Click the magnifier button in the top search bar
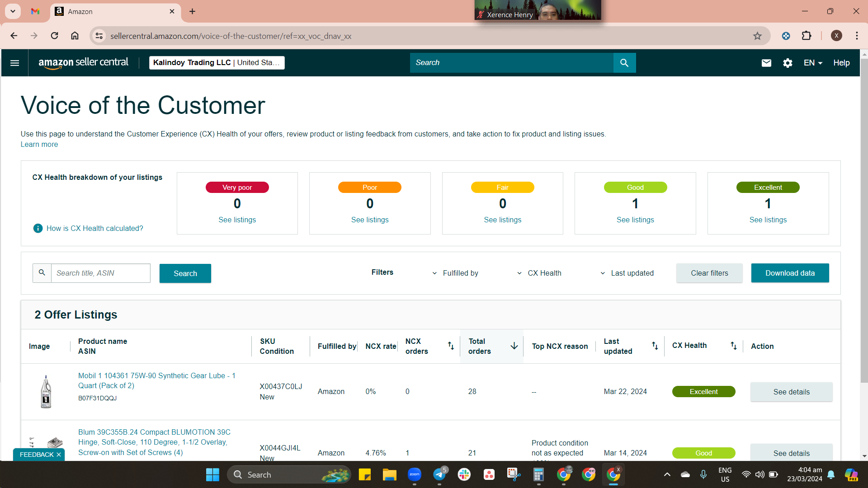This screenshot has width=868, height=488. [624, 63]
